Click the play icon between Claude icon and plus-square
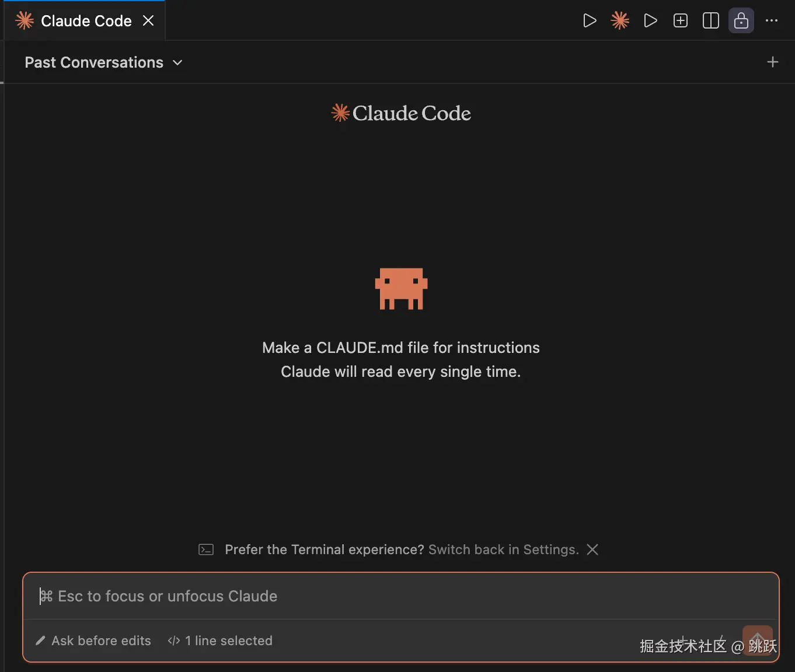Image resolution: width=795 pixels, height=672 pixels. point(650,21)
